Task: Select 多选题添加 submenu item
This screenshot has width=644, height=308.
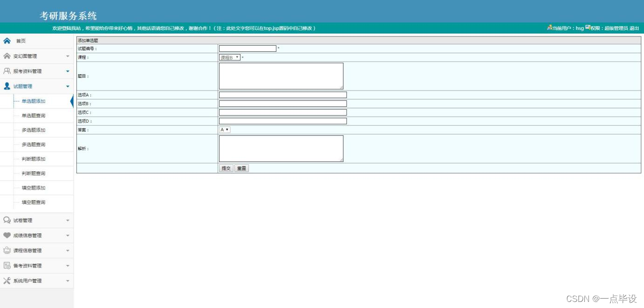Action: (34, 130)
